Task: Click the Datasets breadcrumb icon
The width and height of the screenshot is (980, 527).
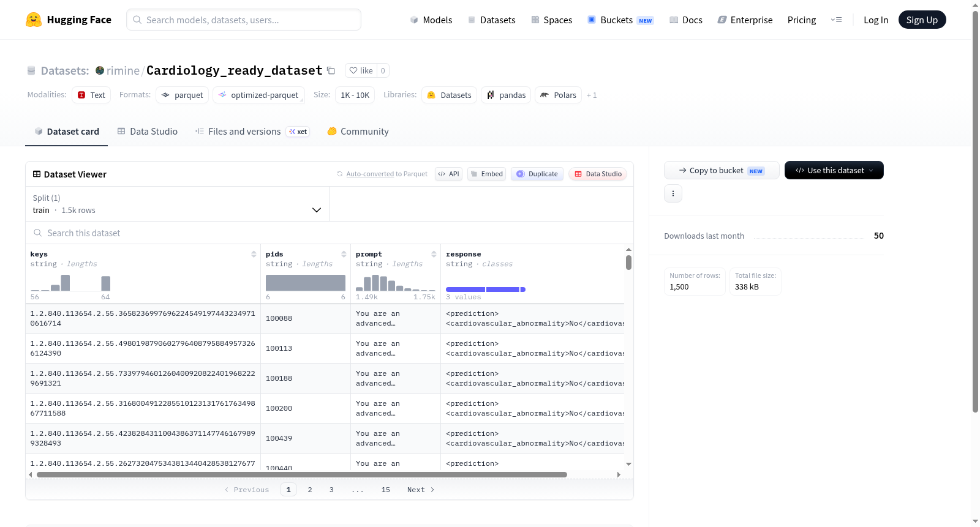Action: (x=31, y=70)
